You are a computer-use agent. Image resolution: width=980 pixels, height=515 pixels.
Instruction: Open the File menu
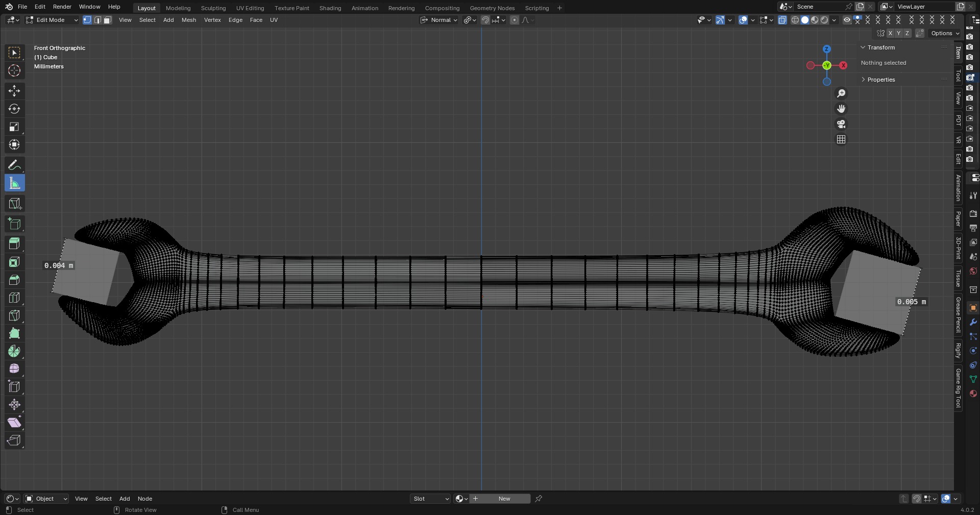coord(22,7)
